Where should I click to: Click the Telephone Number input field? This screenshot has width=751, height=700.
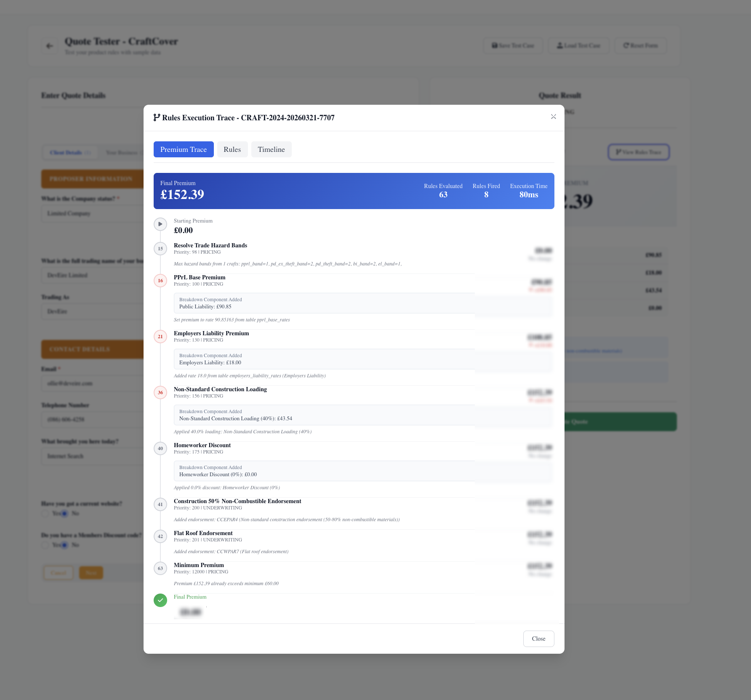click(93, 419)
